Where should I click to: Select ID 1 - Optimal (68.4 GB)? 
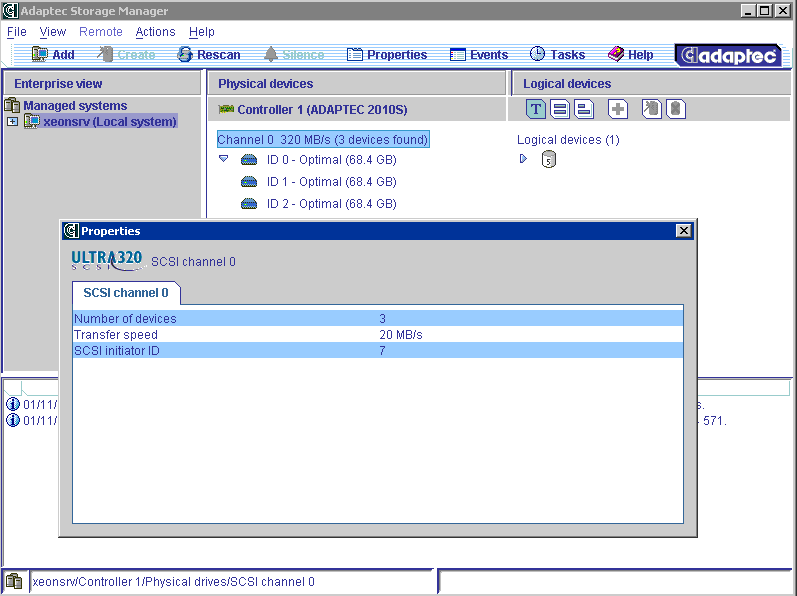331,181
